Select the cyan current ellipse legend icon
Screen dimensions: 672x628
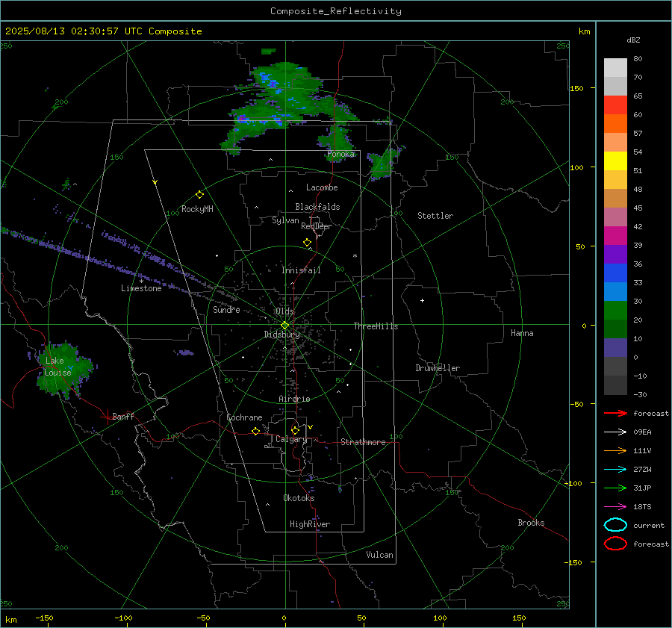tap(615, 525)
